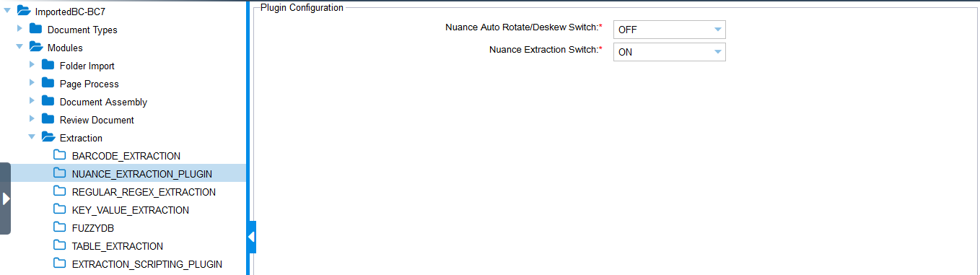Click the Extraction open folder icon

pyautogui.click(x=48, y=137)
